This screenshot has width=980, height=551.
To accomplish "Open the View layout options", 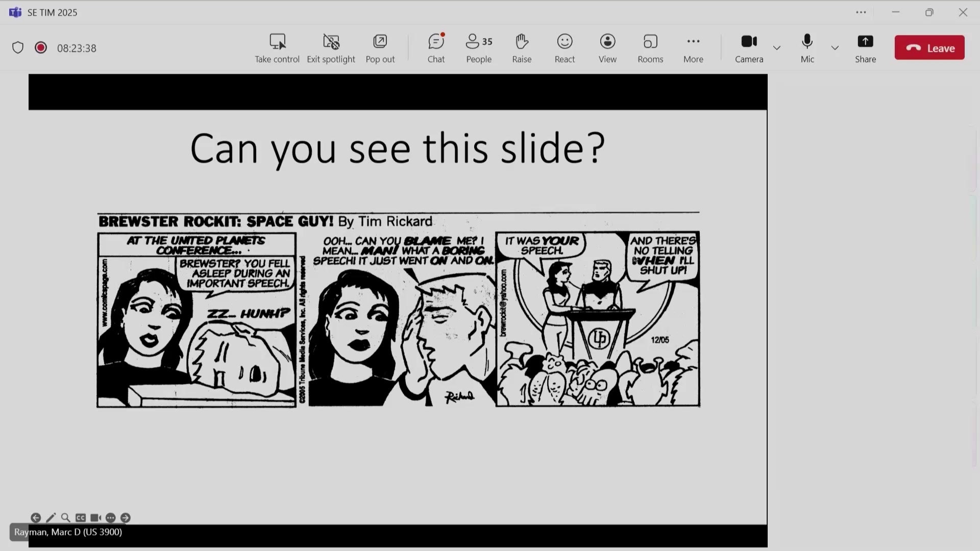I will tap(607, 48).
